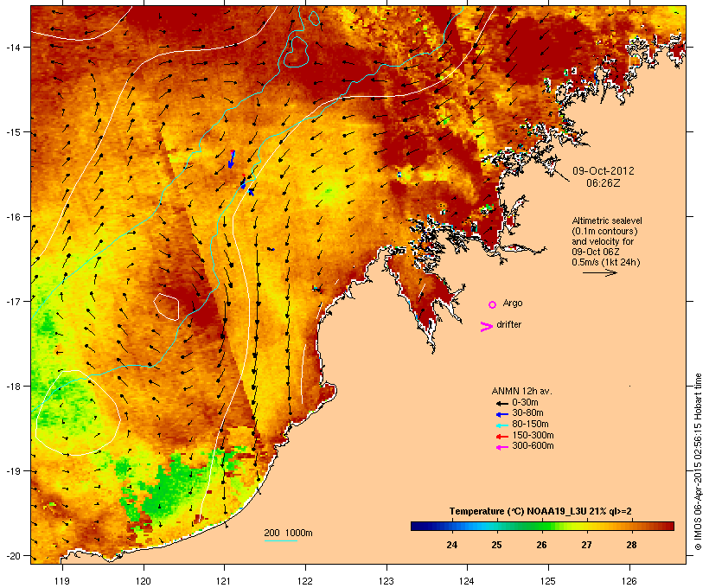Click the colorbar tick label 26
This screenshot has height=588, width=709.
point(541,545)
